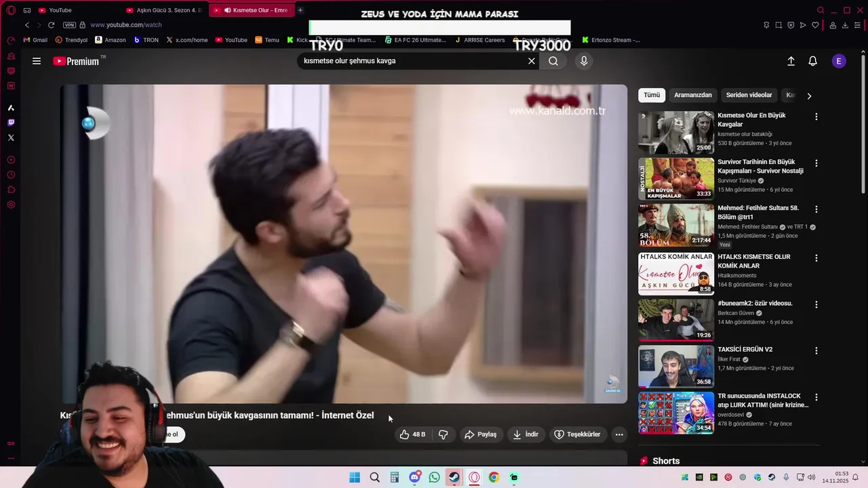The image size is (868, 488).
Task: Click the www.youtube.com/watch address bar
Action: coord(126,25)
